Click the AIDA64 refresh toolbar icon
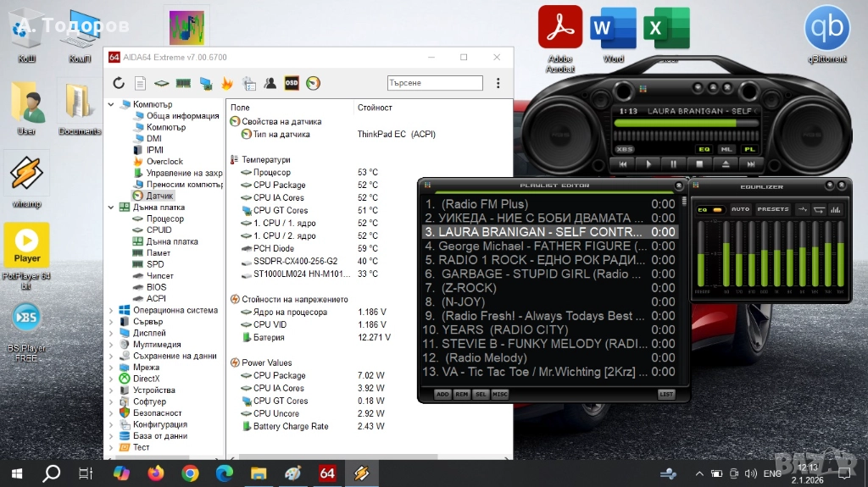Screen dimensions: 868x487 119,83
